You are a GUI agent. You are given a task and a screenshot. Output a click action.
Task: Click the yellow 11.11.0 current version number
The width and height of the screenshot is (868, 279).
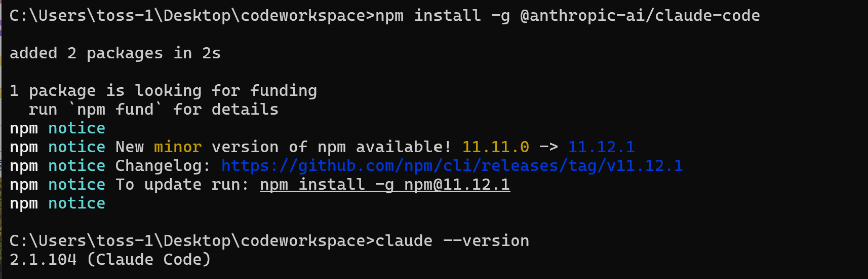[x=495, y=147]
